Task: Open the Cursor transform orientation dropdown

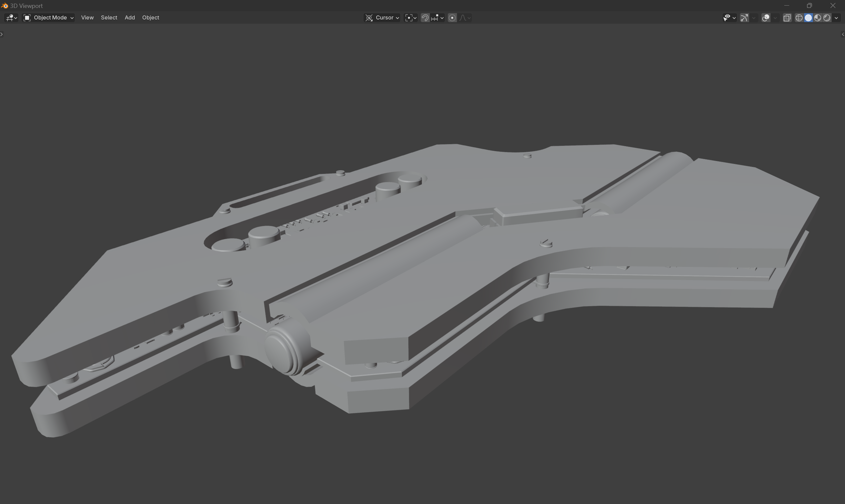Action: (382, 18)
